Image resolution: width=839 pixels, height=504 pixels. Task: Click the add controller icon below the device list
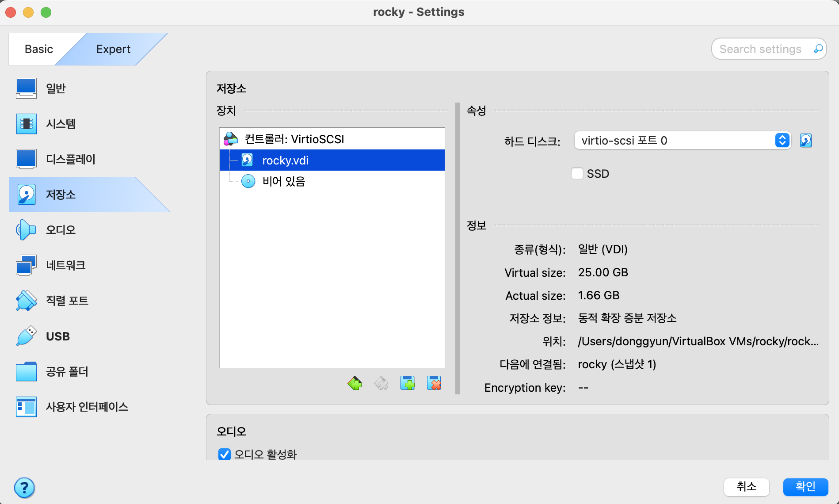tap(355, 383)
